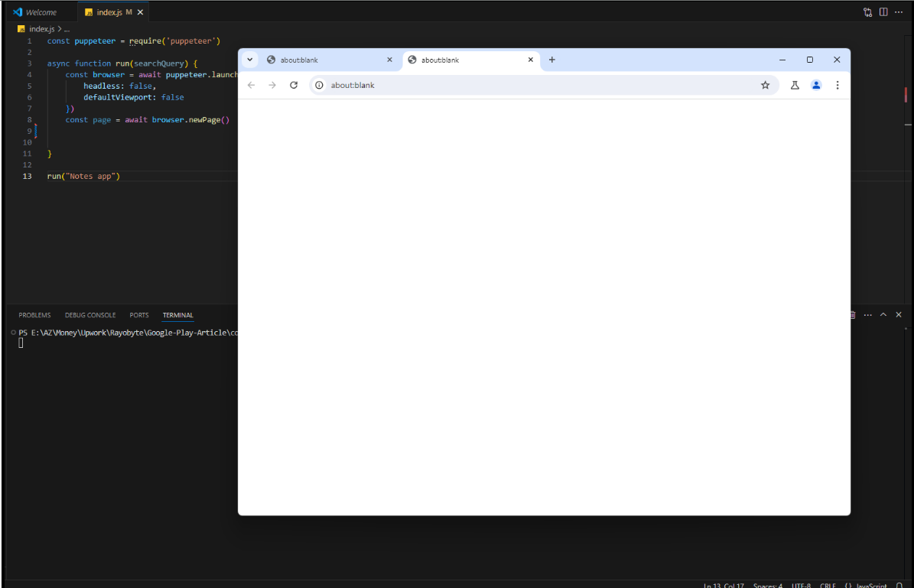Image resolution: width=914 pixels, height=588 pixels.
Task: Click the Chrome back navigation arrow
Action: click(x=251, y=85)
